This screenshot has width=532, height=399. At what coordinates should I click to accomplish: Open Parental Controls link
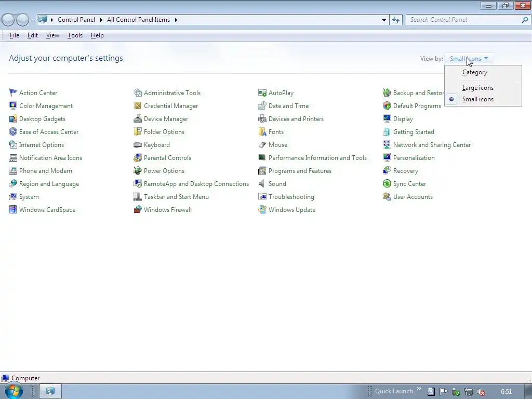tap(167, 158)
